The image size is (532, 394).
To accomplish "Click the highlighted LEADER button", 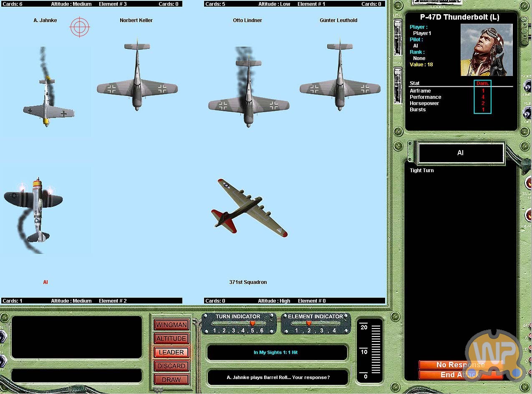I will 171,352.
